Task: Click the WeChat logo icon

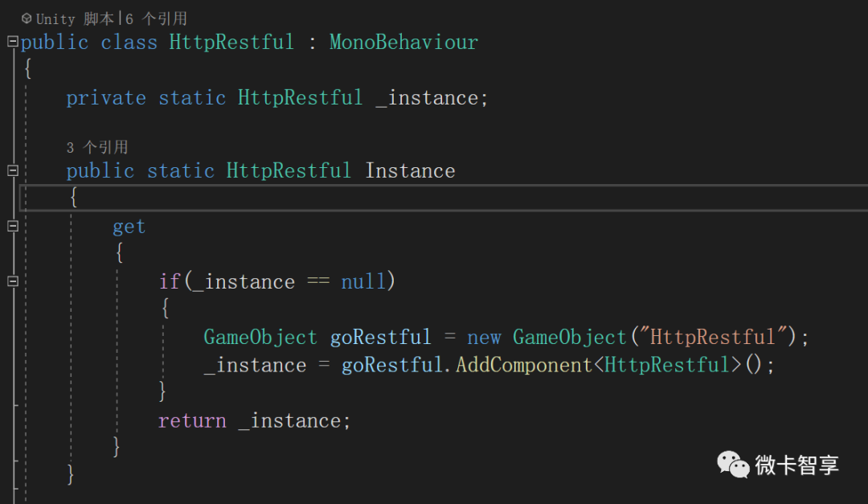Action: [733, 464]
